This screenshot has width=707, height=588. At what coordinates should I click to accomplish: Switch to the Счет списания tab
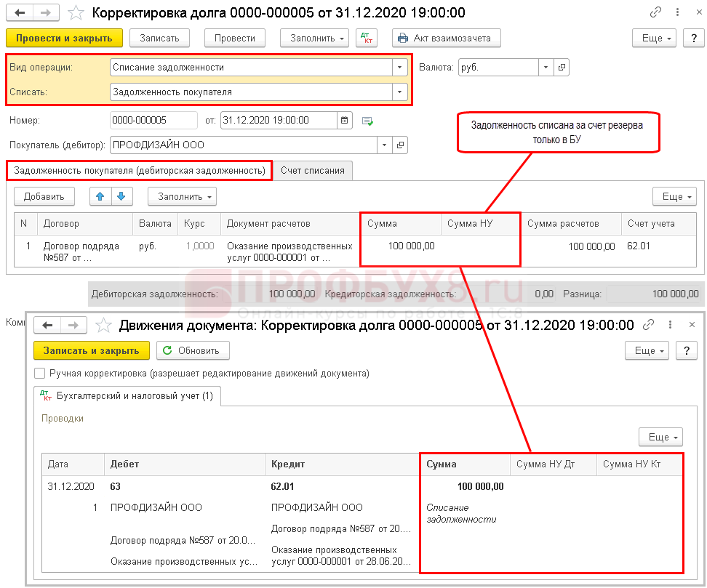(x=312, y=170)
